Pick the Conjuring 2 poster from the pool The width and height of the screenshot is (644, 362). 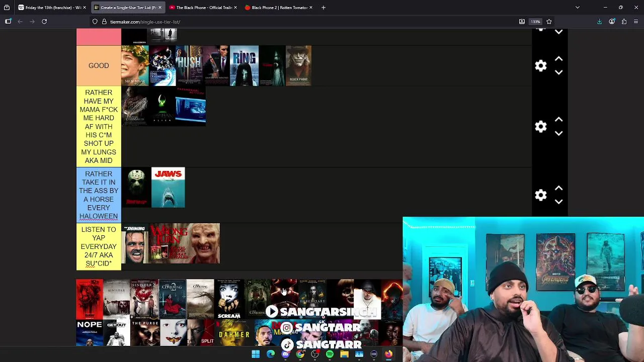coord(173,299)
